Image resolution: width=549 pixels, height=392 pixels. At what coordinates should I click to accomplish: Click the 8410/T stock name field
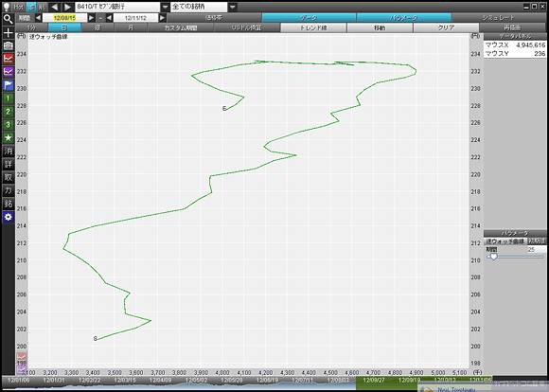[118, 7]
